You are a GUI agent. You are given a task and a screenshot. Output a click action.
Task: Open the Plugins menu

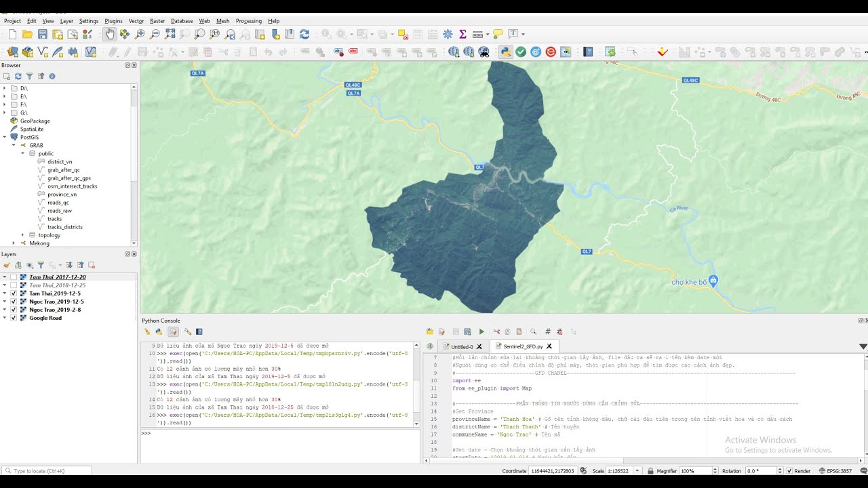click(113, 21)
